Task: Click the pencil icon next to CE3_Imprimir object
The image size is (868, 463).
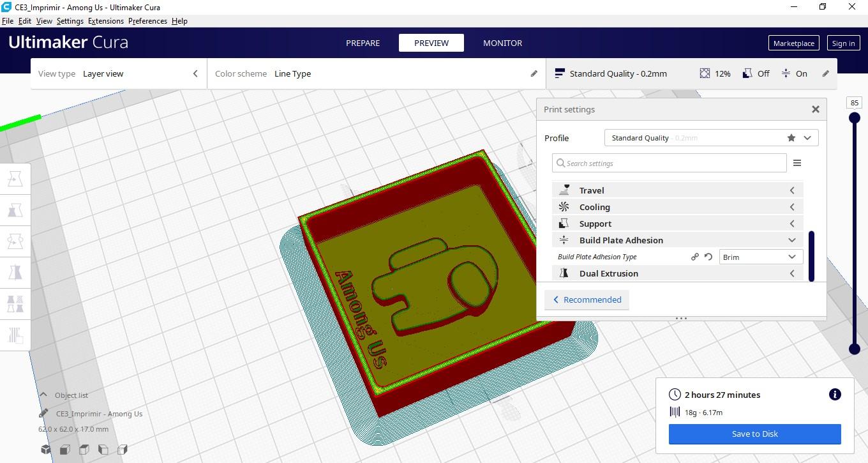Action: [44, 414]
